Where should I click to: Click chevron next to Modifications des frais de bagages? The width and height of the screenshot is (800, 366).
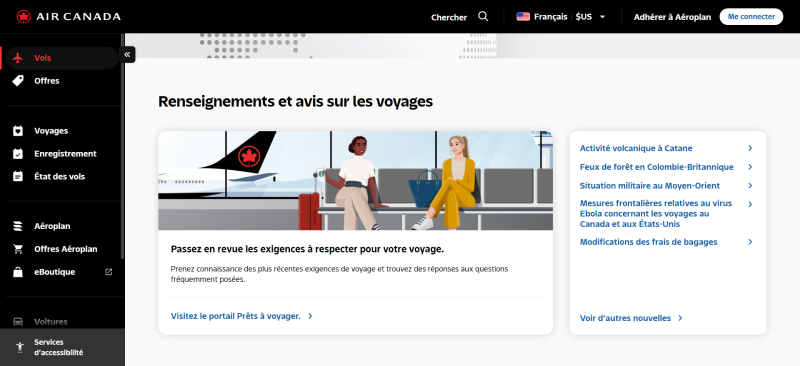coord(750,242)
